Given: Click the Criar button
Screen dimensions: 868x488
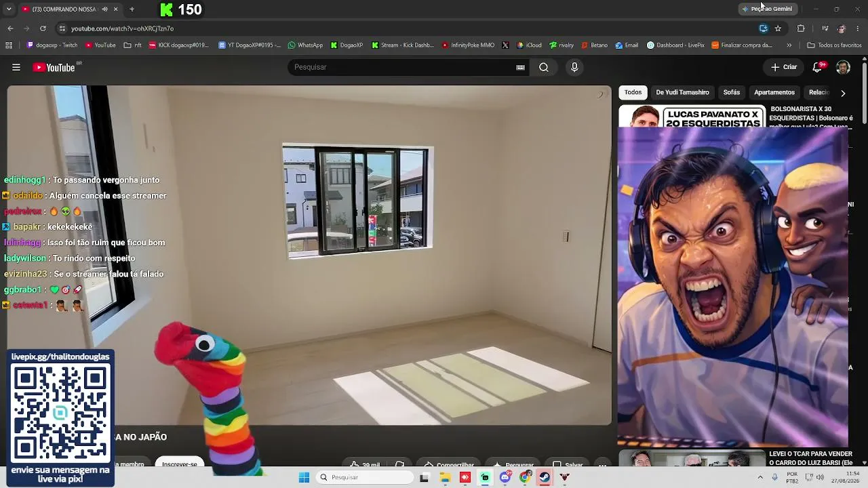Looking at the screenshot, I should tap(784, 67).
